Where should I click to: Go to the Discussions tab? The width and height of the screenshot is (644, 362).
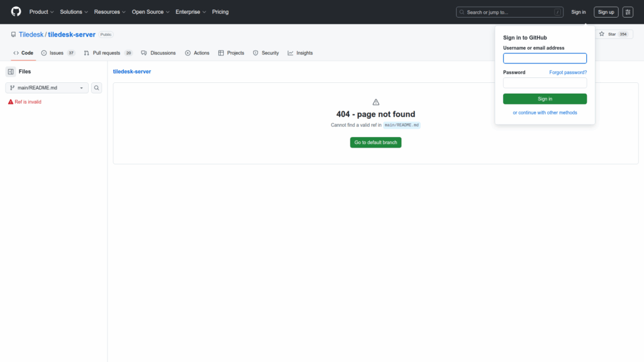point(158,53)
